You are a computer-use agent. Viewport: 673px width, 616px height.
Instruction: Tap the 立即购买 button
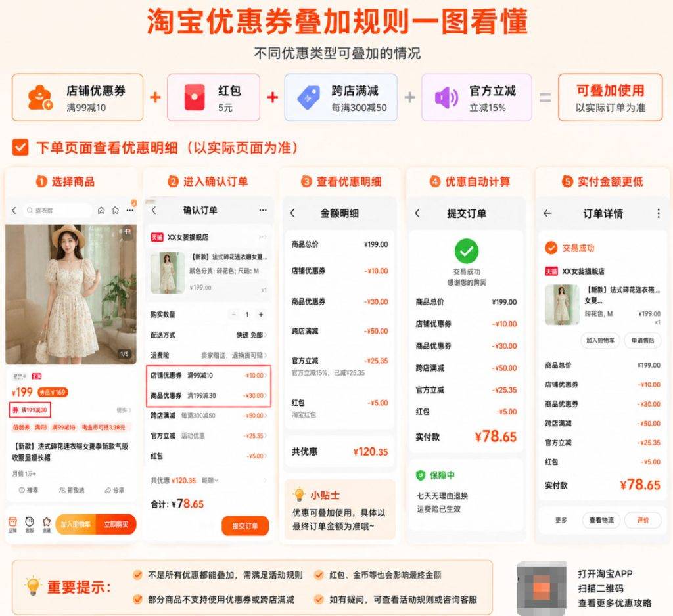coord(116,524)
